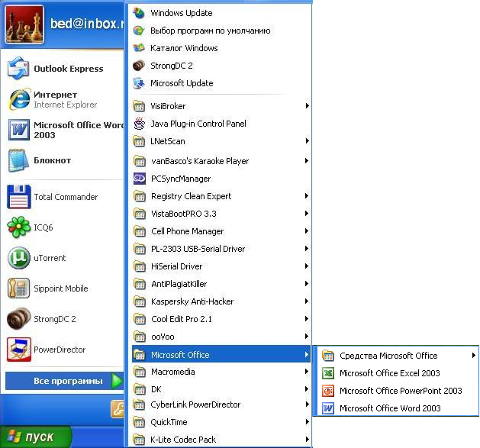480x448 pixels.
Task: Expand the K-Lite Codec Pack arrow
Action: click(x=307, y=440)
